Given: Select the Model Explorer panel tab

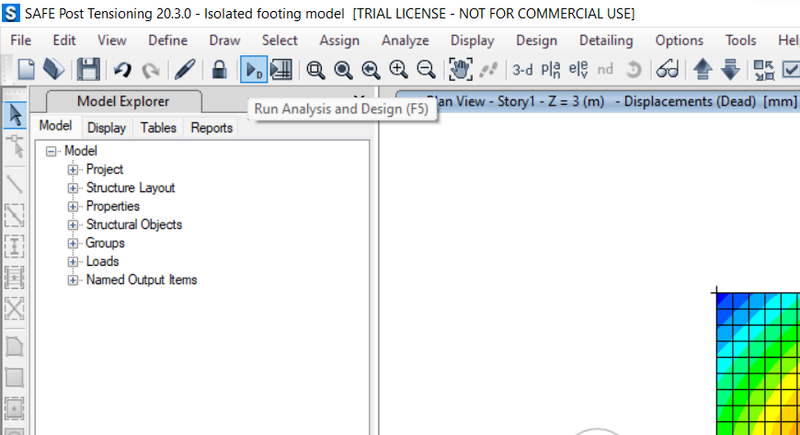Looking at the screenshot, I should (123, 101).
